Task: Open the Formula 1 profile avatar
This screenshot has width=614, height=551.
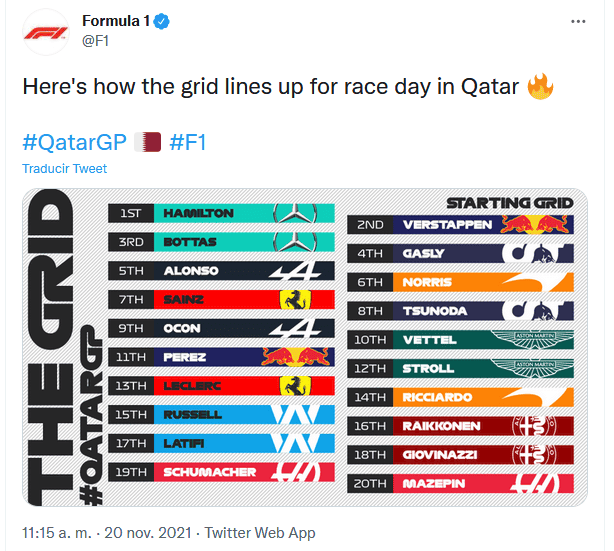Action: click(45, 30)
